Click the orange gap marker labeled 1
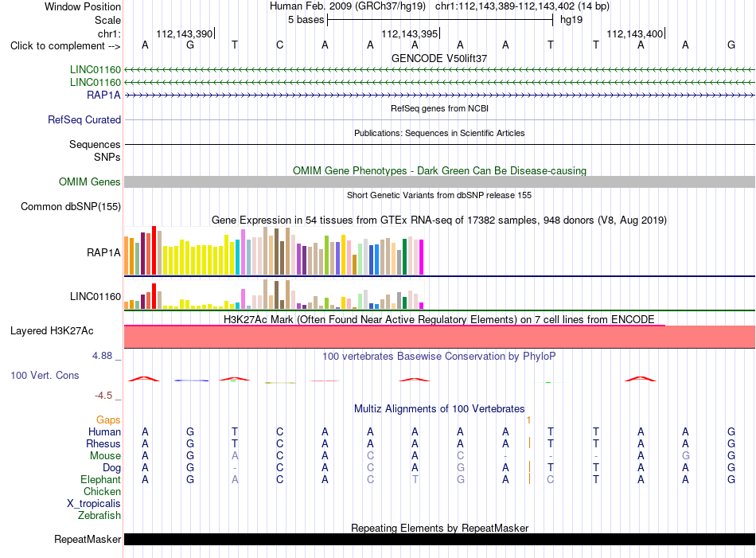The width and height of the screenshot is (756, 558). click(529, 420)
